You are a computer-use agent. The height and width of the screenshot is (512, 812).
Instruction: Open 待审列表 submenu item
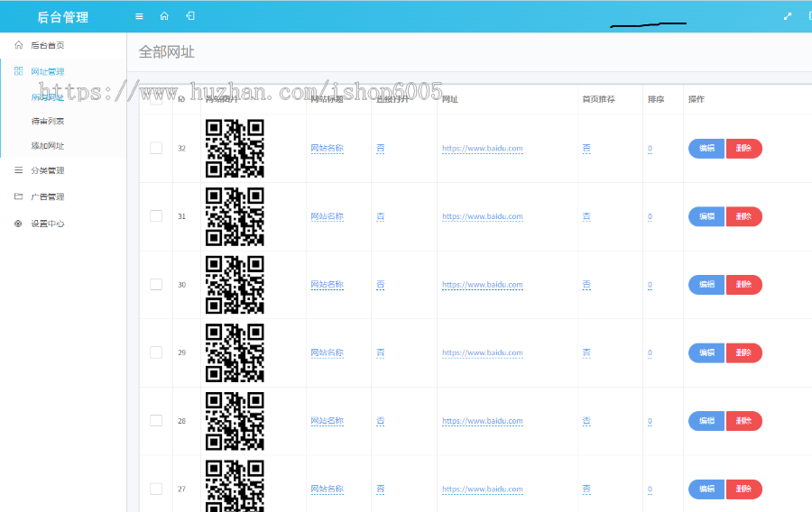point(48,121)
